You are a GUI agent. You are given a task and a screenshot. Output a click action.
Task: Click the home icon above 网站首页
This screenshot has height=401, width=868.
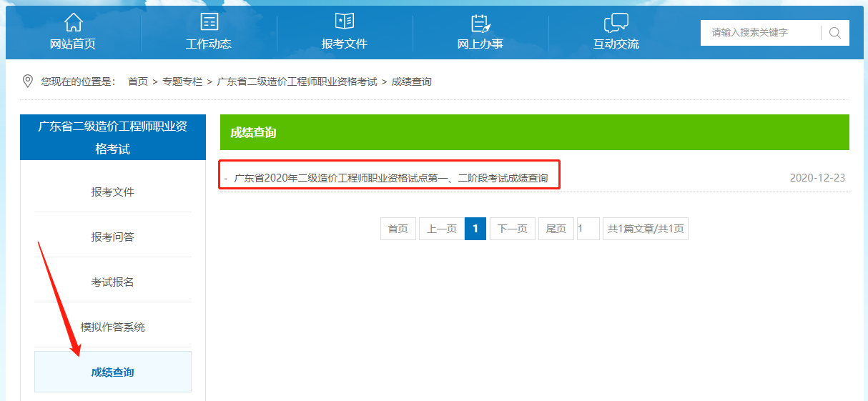[x=73, y=22]
